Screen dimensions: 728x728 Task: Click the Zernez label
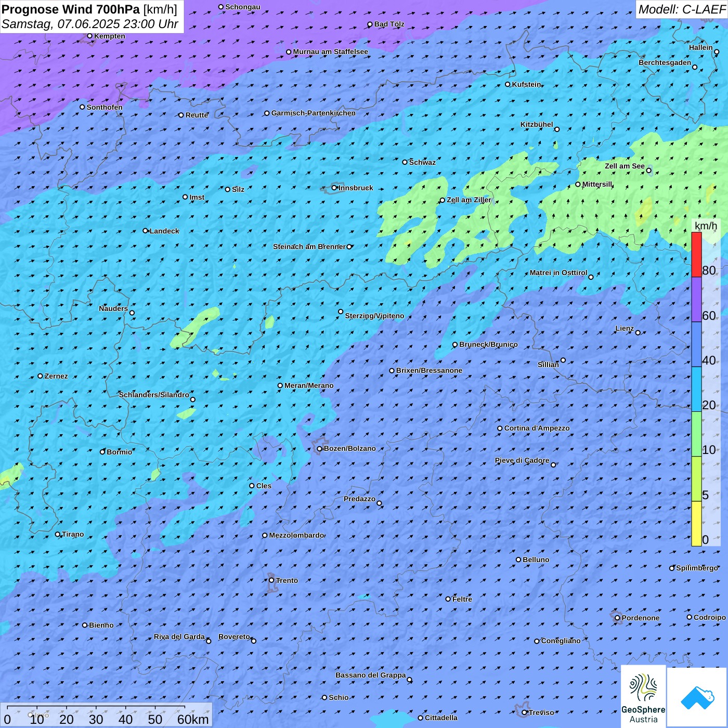pos(56,376)
